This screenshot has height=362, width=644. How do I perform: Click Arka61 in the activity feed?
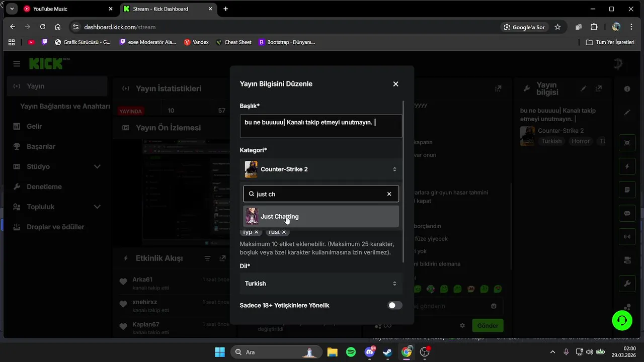(142, 280)
